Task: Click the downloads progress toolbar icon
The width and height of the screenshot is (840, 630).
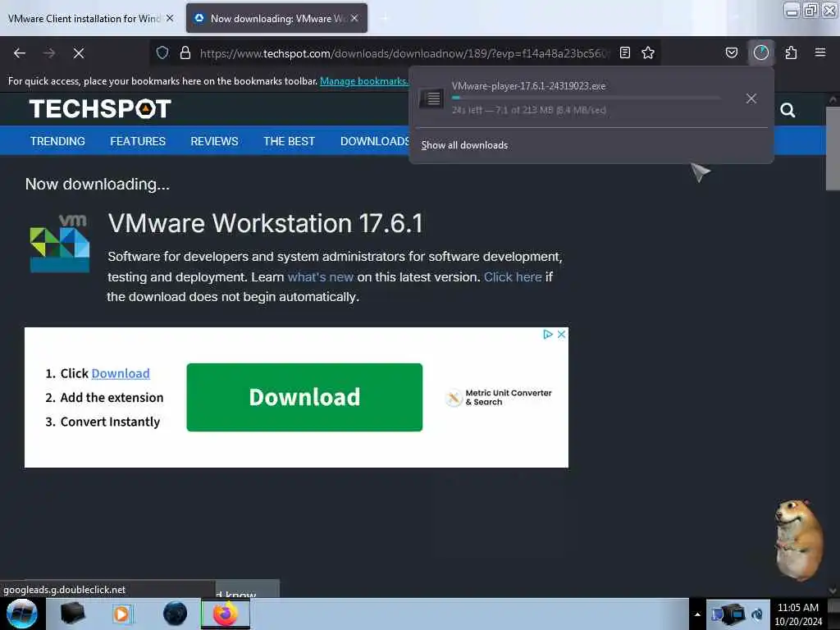Action: [760, 52]
